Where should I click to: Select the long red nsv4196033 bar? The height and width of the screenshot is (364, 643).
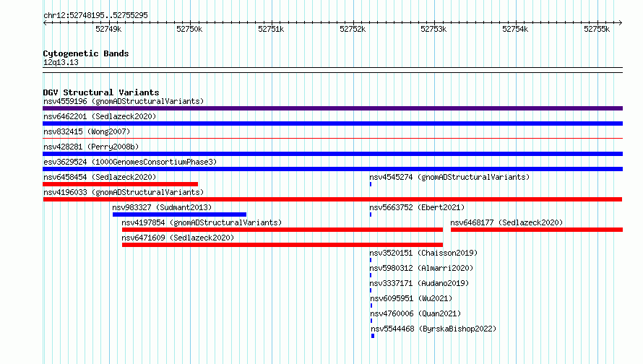[332, 199]
